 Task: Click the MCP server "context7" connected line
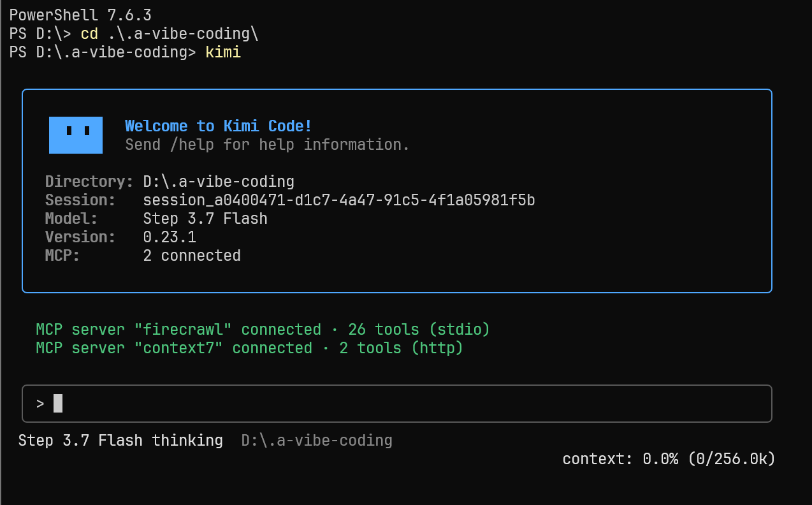click(249, 348)
